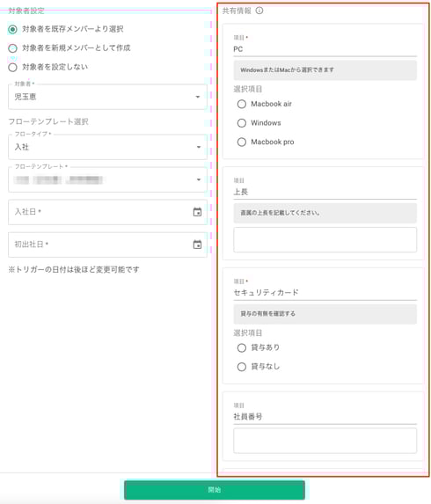This screenshot has width=431, height=504.
Task: Choose 対象者を新規メンバーとして作成 option
Action: coord(12,48)
